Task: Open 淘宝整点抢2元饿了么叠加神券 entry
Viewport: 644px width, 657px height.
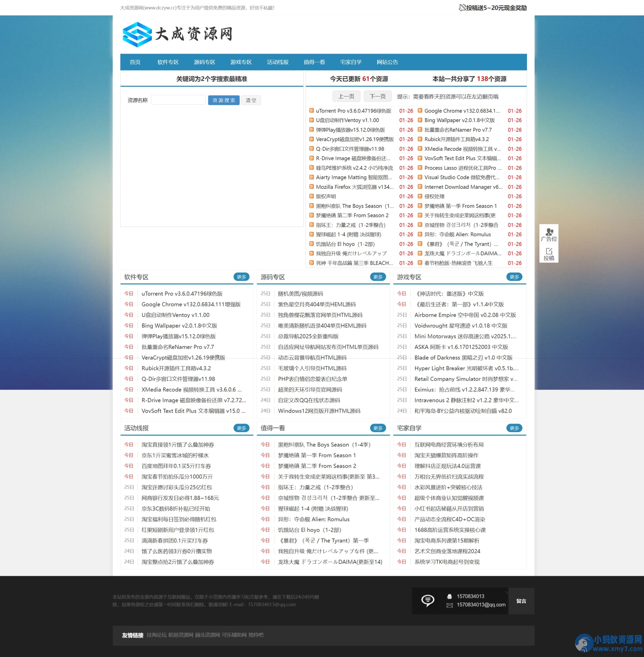Action: click(178, 562)
